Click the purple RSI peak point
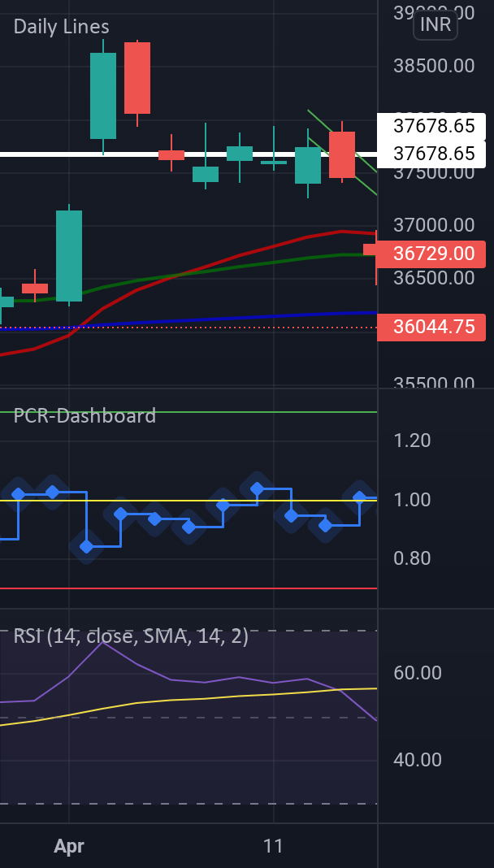Screen dimensions: 494x868 pos(102,643)
